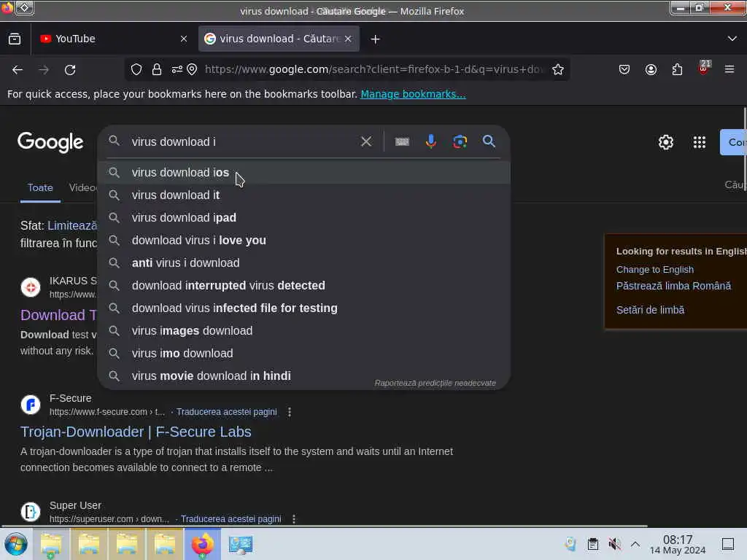Screen dimensions: 747x560
Task: Select suggestion 'virus images download'
Action: 304,330
